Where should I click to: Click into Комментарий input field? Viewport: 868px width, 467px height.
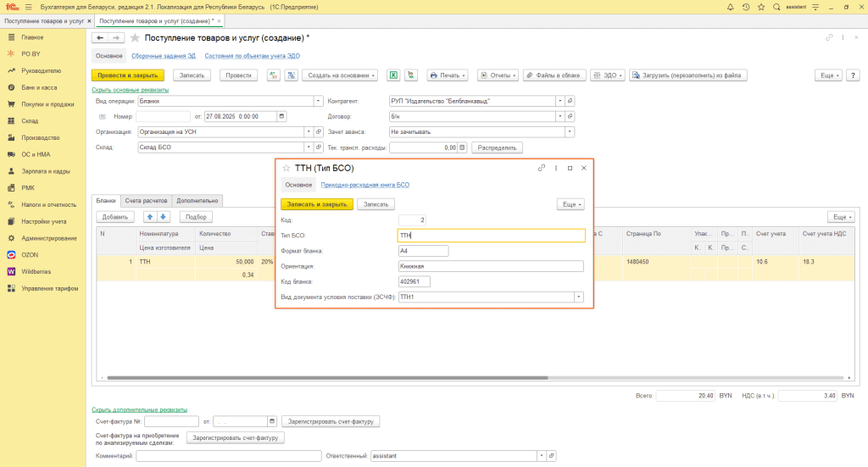pos(229,456)
